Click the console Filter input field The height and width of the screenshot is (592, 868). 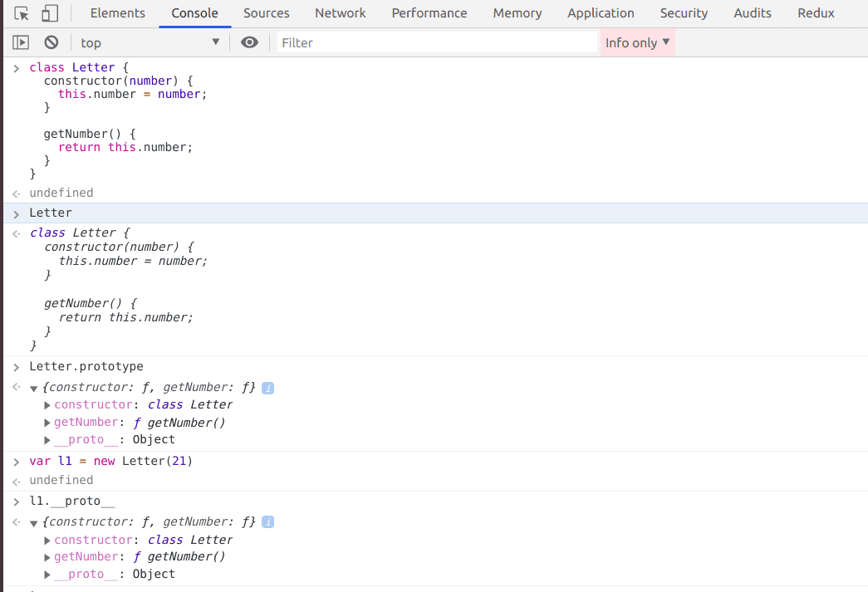[437, 42]
